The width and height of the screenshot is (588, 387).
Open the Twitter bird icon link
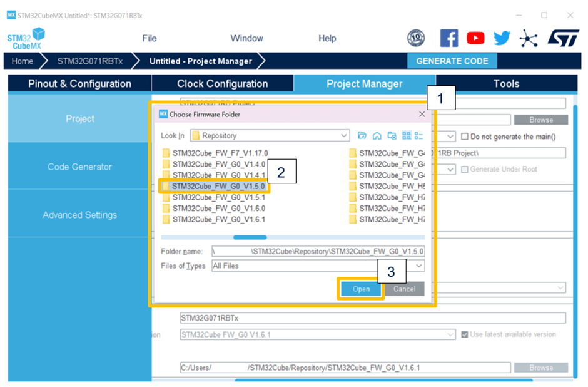[502, 38]
